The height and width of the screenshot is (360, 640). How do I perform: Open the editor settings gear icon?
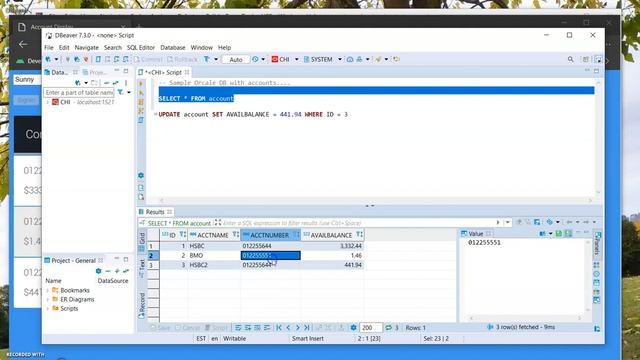click(141, 176)
